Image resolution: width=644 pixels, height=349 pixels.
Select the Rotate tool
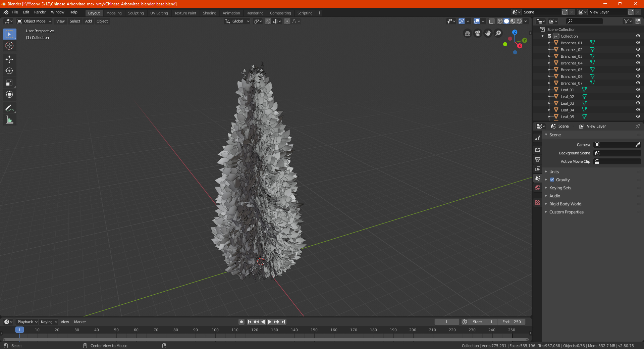[x=9, y=71]
